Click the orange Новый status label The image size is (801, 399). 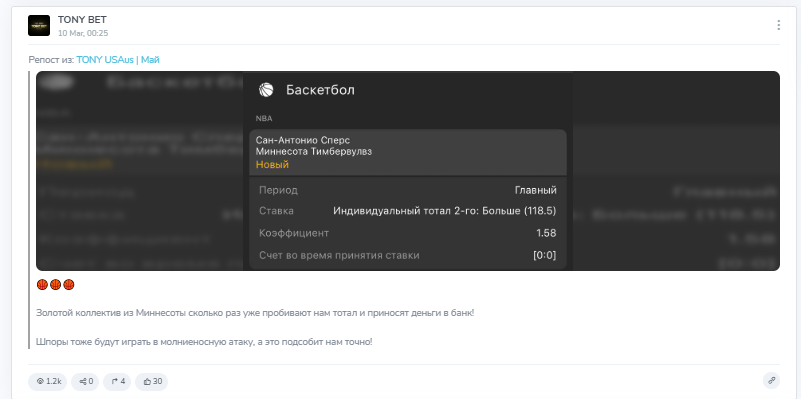[272, 165]
